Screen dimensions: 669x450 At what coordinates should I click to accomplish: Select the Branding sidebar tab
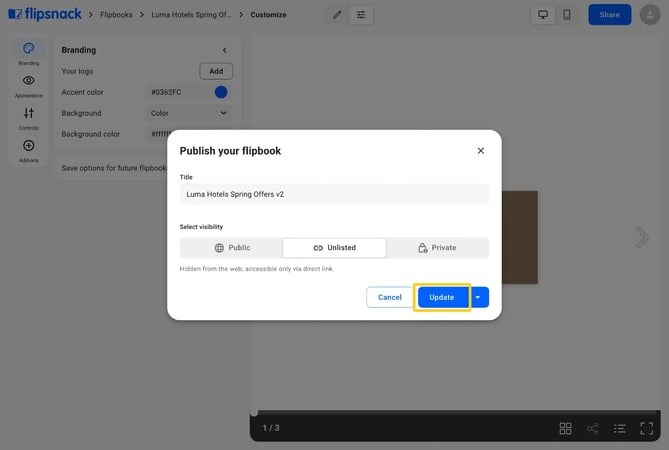tap(29, 53)
